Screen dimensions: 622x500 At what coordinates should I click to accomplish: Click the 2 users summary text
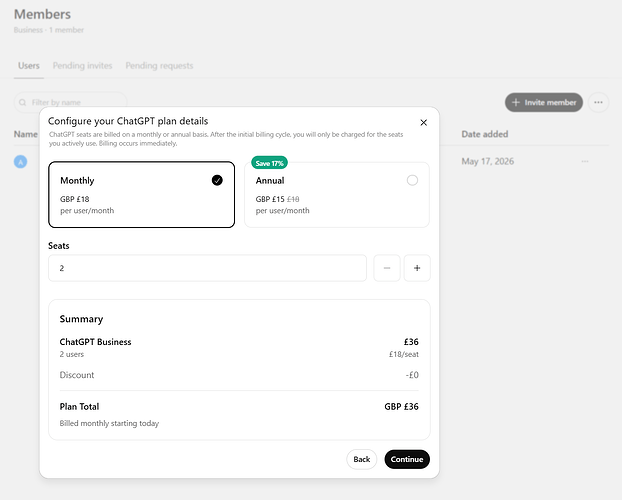tap(72, 354)
